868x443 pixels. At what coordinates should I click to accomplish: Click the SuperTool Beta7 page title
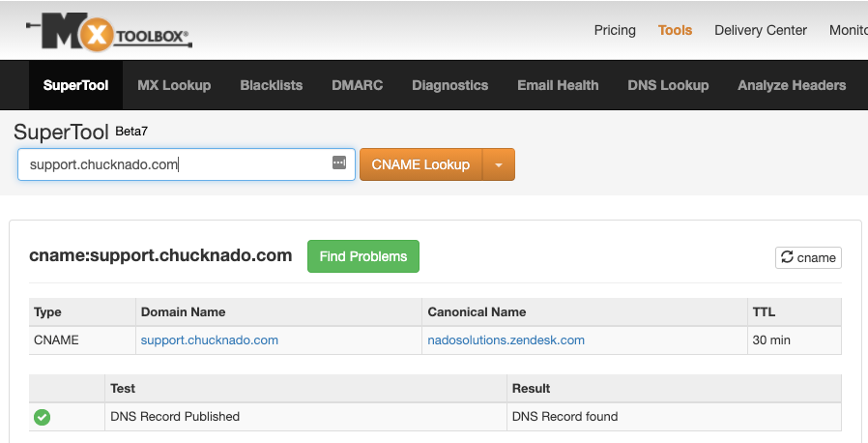pyautogui.click(x=80, y=133)
